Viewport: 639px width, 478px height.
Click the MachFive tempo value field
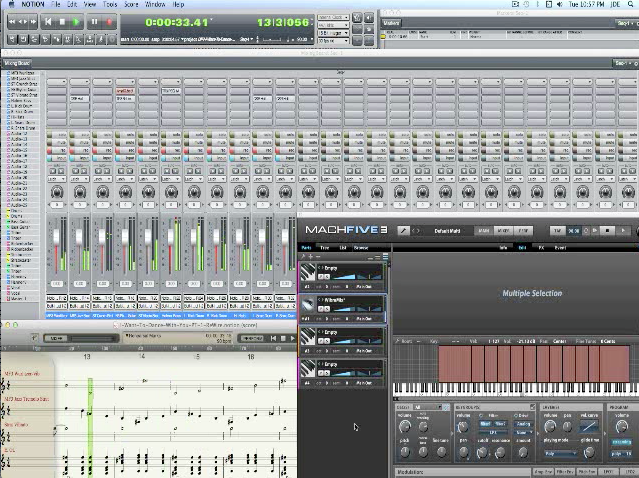pyautogui.click(x=573, y=231)
